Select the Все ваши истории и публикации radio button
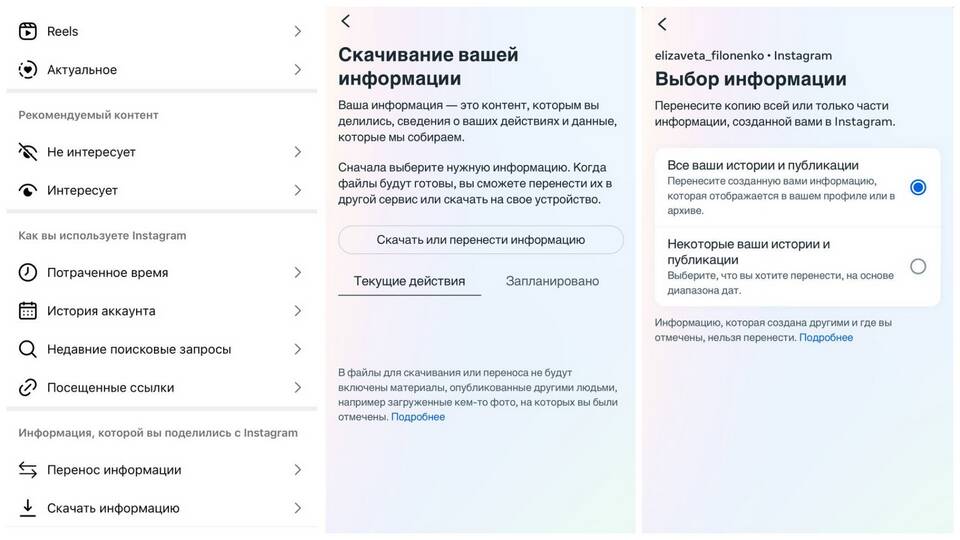The image size is (960, 540). [x=918, y=187]
